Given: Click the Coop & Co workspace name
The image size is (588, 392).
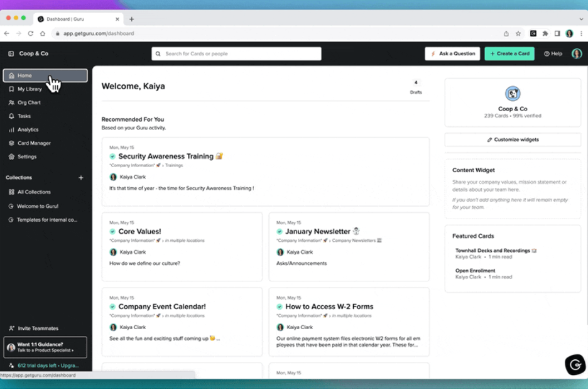Looking at the screenshot, I should [34, 53].
